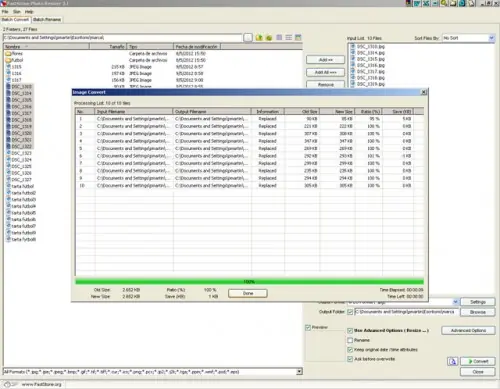500x389 pixels.
Task: Select file DSC_1327 in the source list
Action: tap(19, 180)
